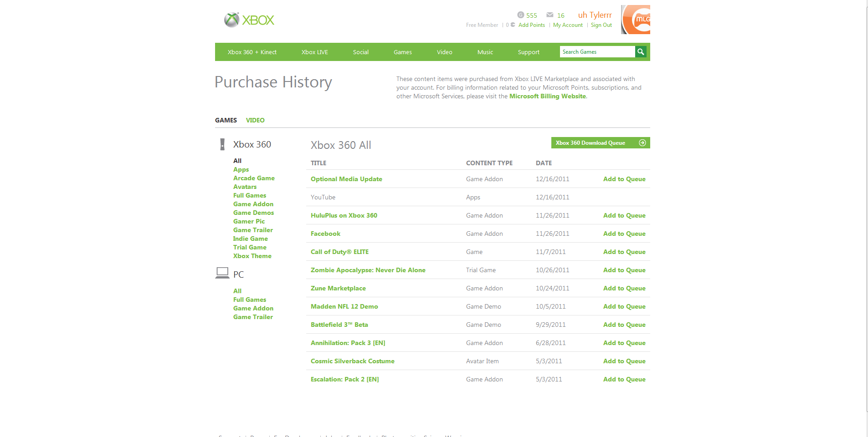Open the messages envelope icon
Image resolution: width=868 pixels, height=437 pixels.
click(550, 15)
